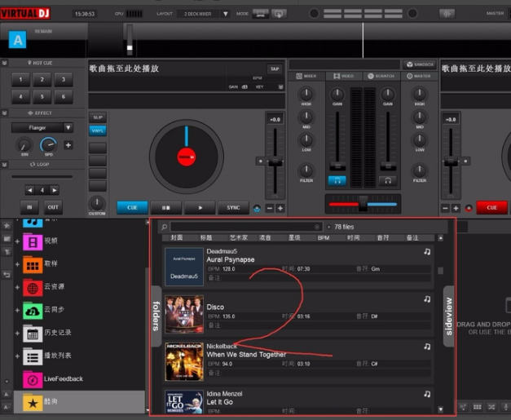Click the sideview side tab
The height and width of the screenshot is (420, 511).
(449, 316)
